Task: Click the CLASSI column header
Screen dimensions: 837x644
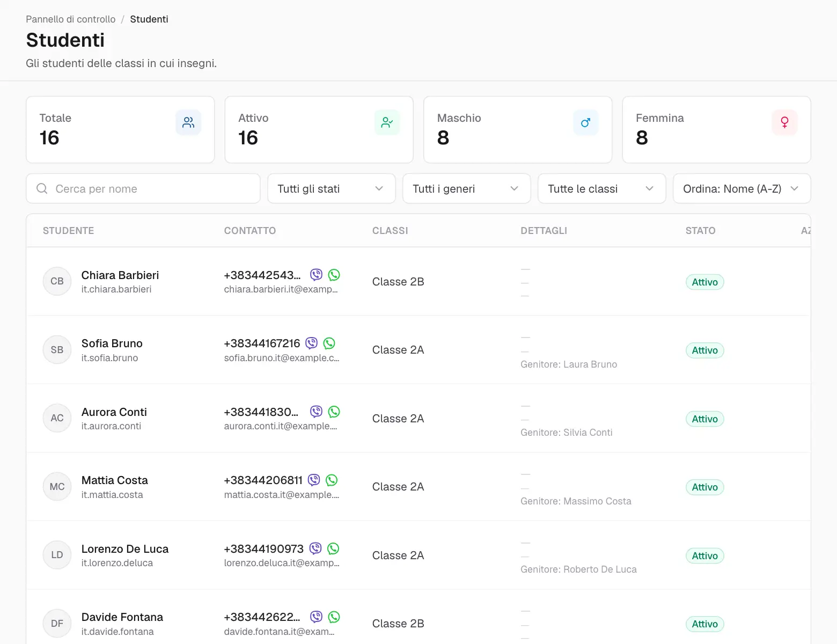Action: (x=390, y=231)
